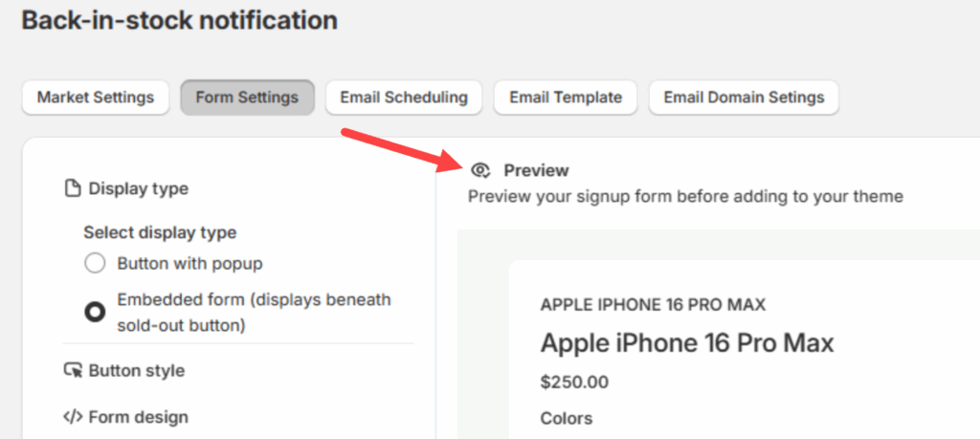Click the Back-in-stock notification page heading
The height and width of the screenshot is (439, 980).
click(x=179, y=20)
